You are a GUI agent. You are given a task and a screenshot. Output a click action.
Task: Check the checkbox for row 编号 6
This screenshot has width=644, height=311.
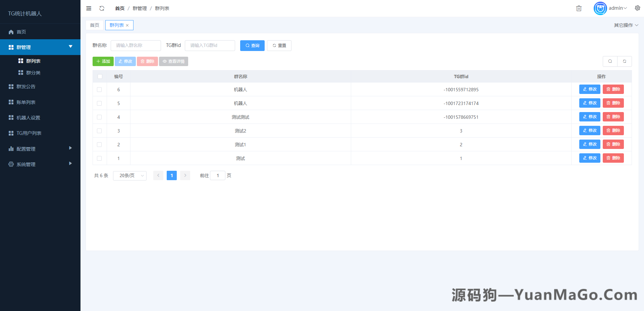(x=99, y=90)
